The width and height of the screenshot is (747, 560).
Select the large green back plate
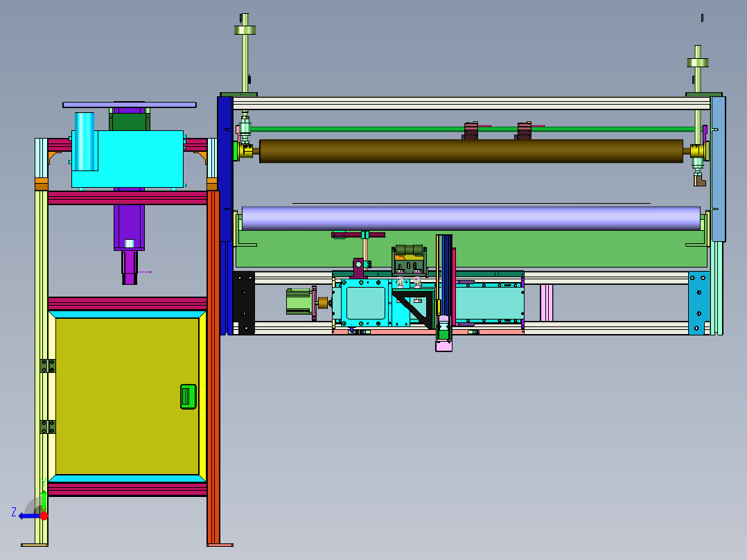471,250
